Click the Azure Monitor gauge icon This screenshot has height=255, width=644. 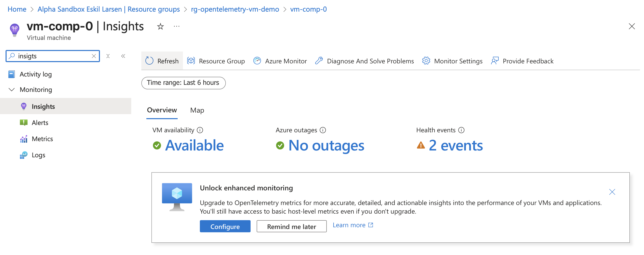257,61
